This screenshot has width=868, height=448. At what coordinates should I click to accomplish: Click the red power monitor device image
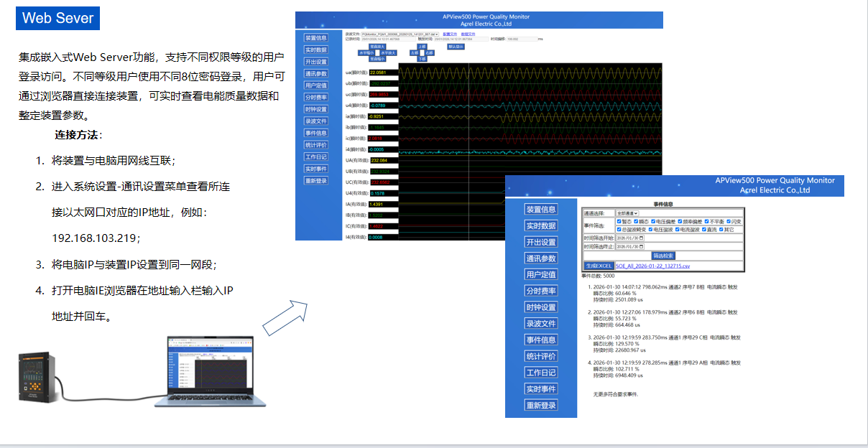click(x=45, y=375)
